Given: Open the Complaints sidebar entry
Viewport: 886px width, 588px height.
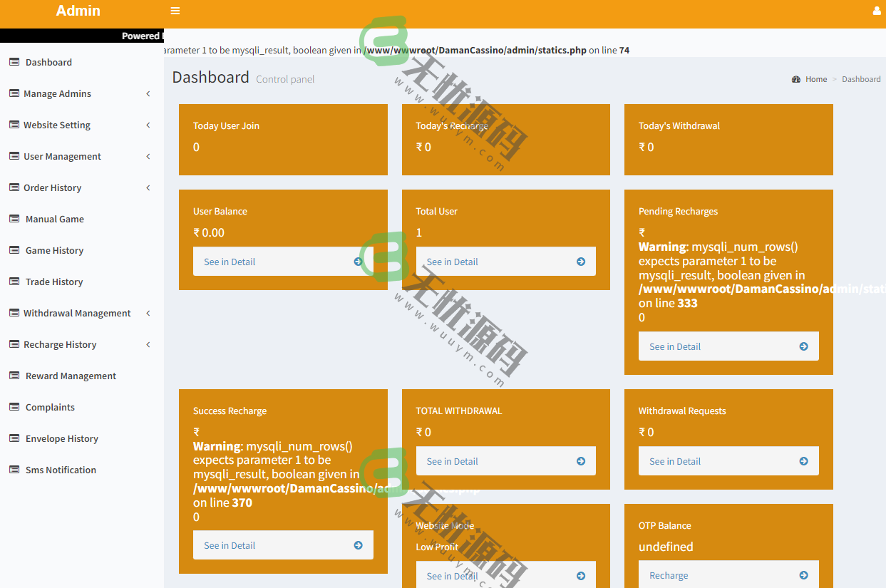Looking at the screenshot, I should (x=50, y=407).
